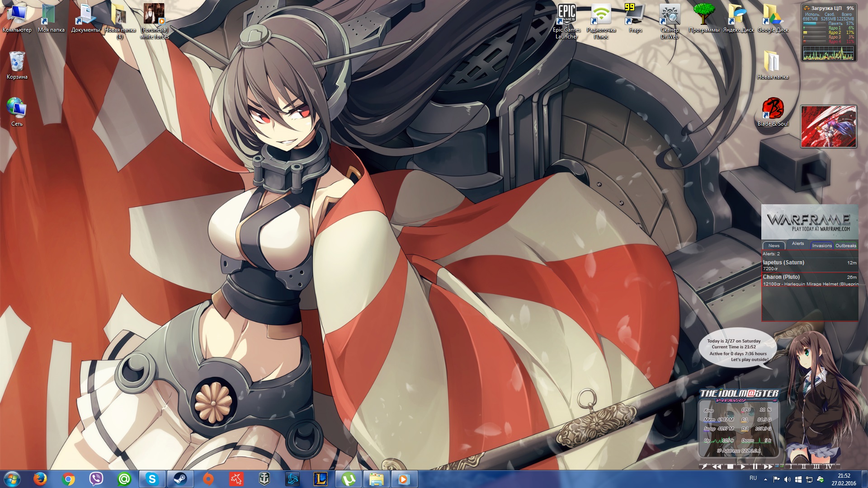Image resolution: width=868 pixels, height=488 pixels.
Task: Open the Сеть network icon
Action: (x=17, y=112)
